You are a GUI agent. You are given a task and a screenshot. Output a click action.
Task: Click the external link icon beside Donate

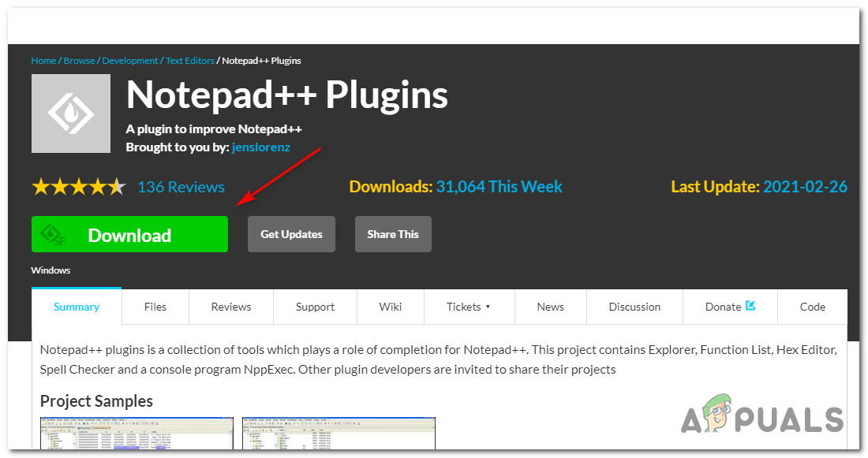pyautogui.click(x=750, y=305)
